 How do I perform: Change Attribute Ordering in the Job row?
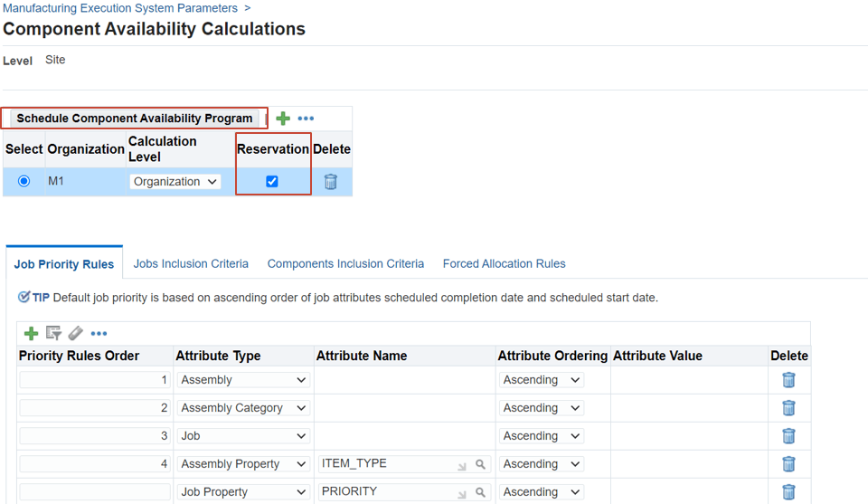[x=542, y=436]
